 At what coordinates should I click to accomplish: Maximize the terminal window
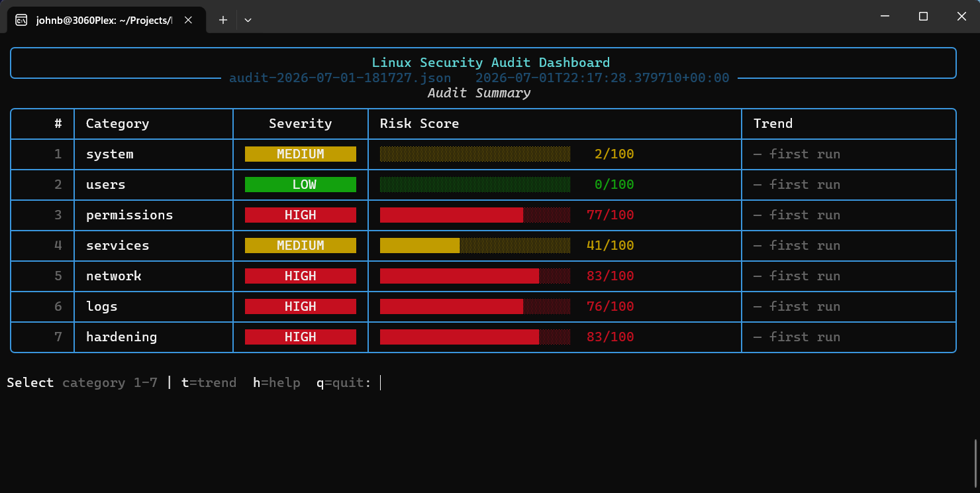pos(923,16)
